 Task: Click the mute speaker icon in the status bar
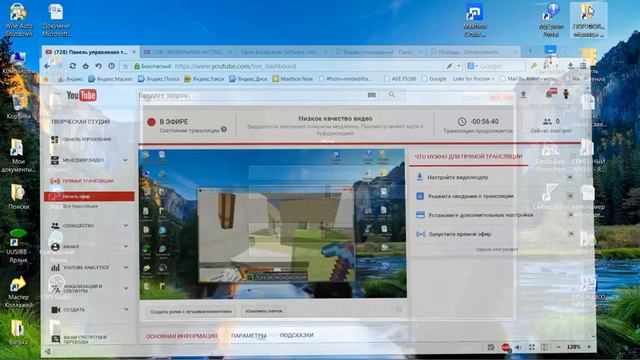tap(518, 347)
